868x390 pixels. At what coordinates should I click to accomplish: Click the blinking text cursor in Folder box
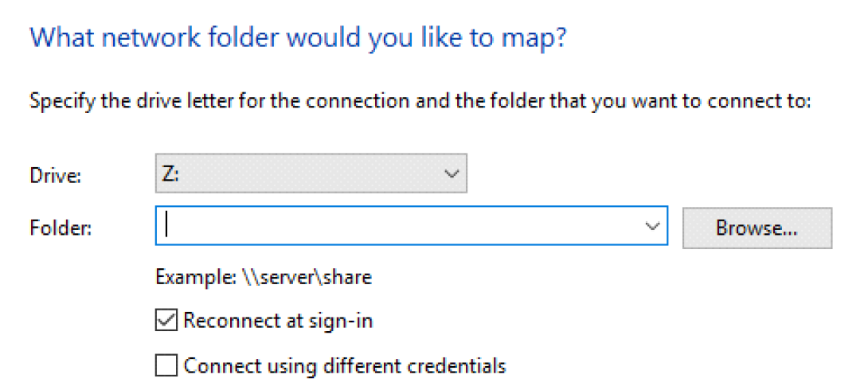[167, 227]
